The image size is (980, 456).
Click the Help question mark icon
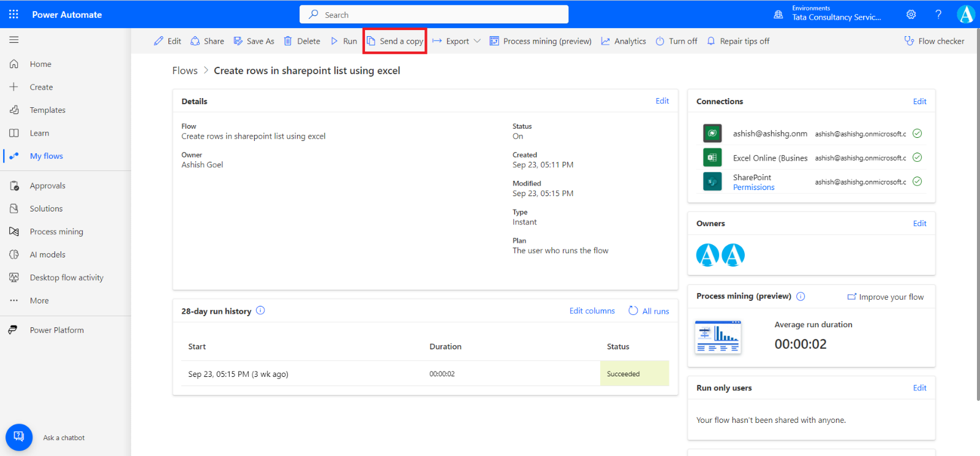[938, 14]
